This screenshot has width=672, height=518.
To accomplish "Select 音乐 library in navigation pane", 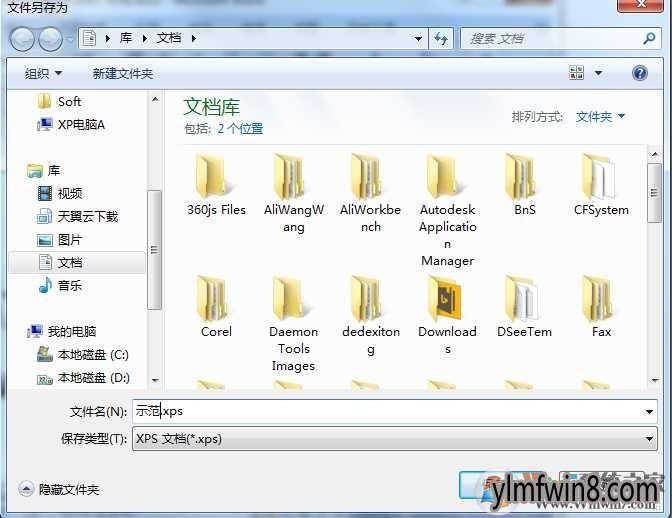I will pos(60,285).
